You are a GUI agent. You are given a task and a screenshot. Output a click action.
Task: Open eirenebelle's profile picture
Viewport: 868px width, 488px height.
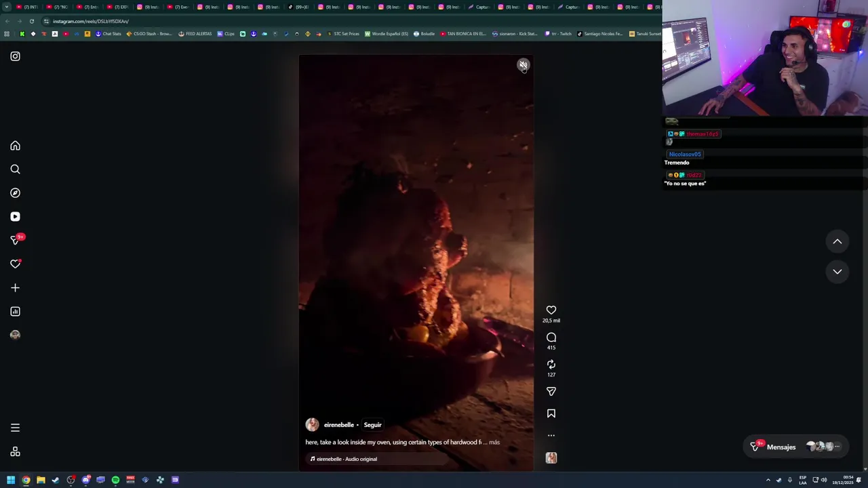pos(312,425)
